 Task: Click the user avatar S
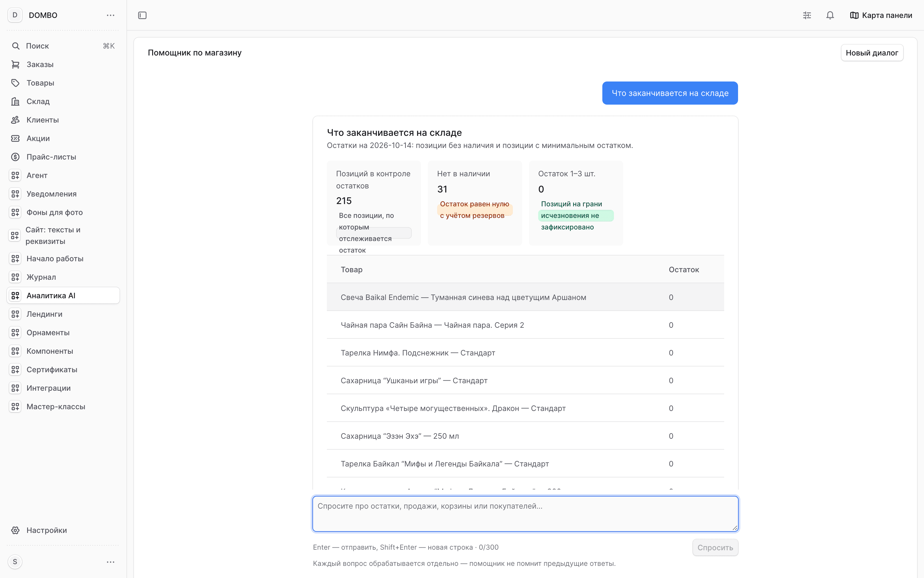[15, 562]
